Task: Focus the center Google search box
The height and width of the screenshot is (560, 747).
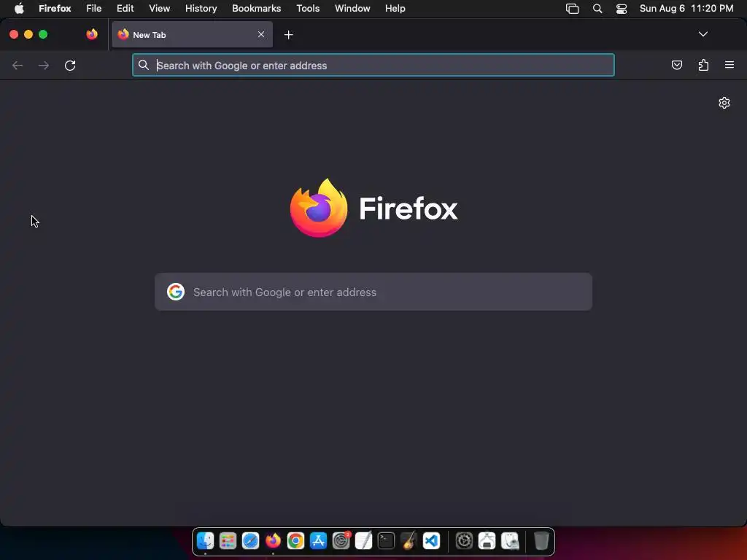Action: tap(373, 292)
